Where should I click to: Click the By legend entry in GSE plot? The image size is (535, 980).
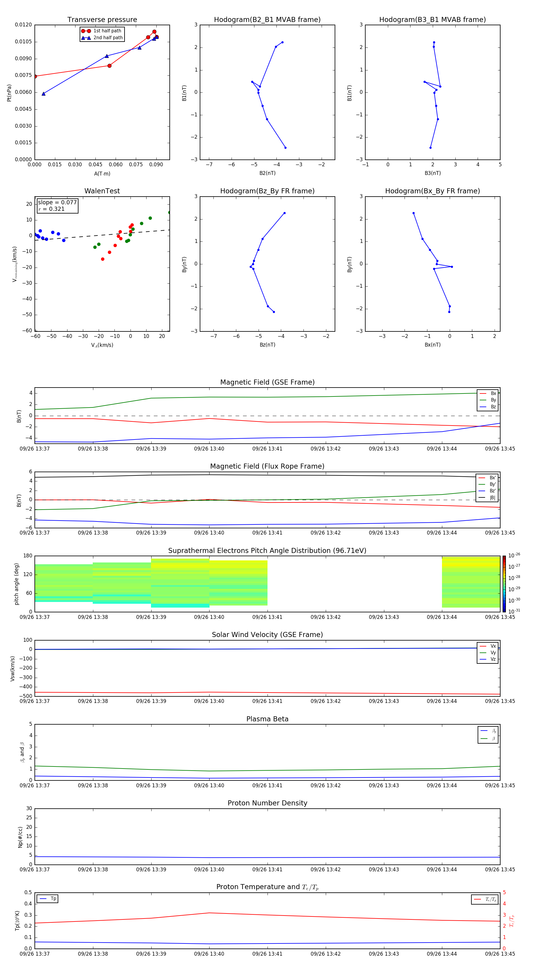[x=488, y=400]
